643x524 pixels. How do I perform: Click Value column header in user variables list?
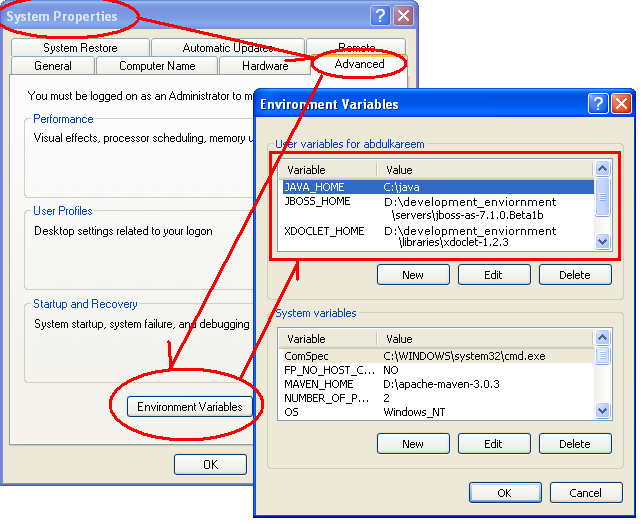point(485,170)
